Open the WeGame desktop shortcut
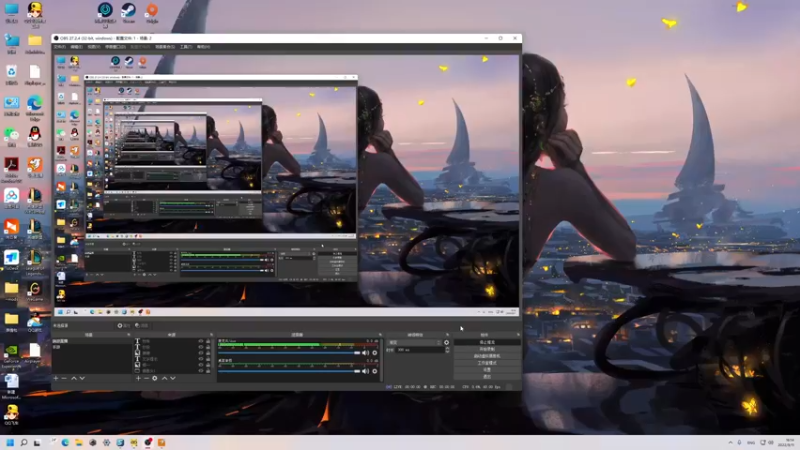This screenshot has width=800, height=450. click(x=35, y=292)
